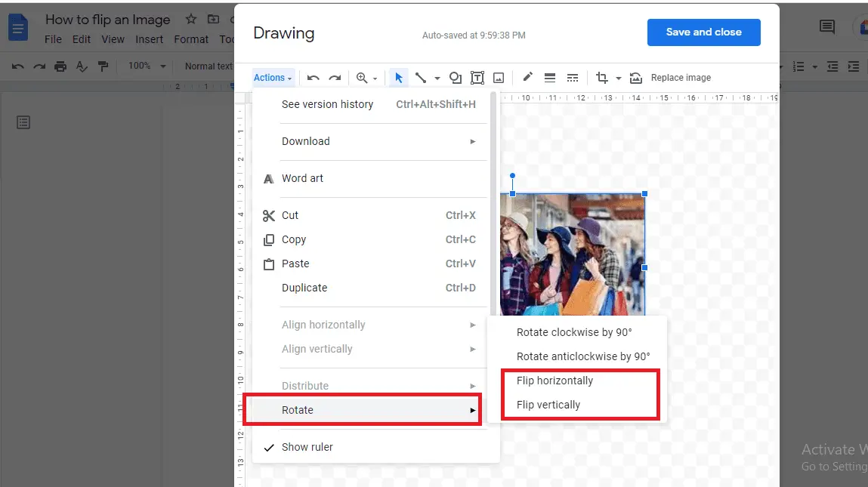Toggle the Show ruler option
868x487 pixels.
click(x=307, y=446)
